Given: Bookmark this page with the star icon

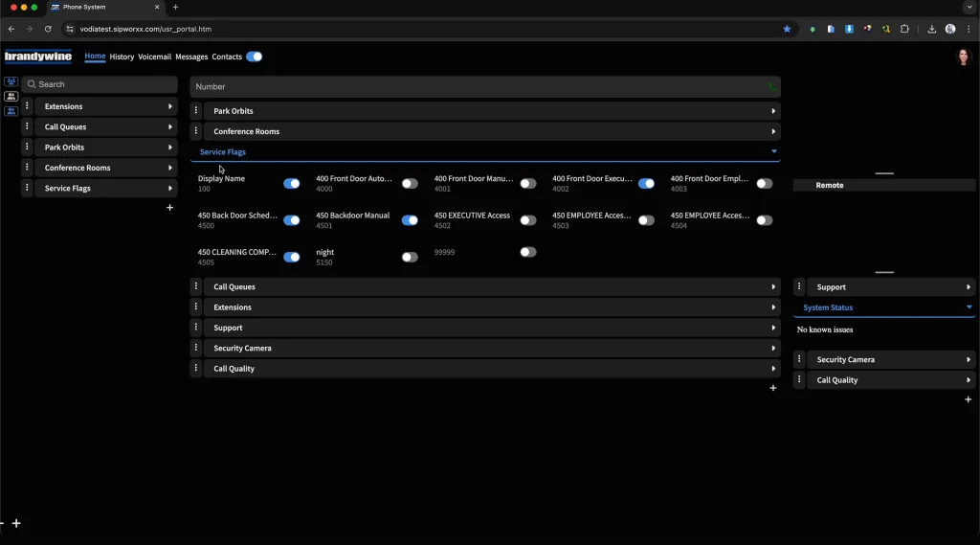Looking at the screenshot, I should point(787,29).
